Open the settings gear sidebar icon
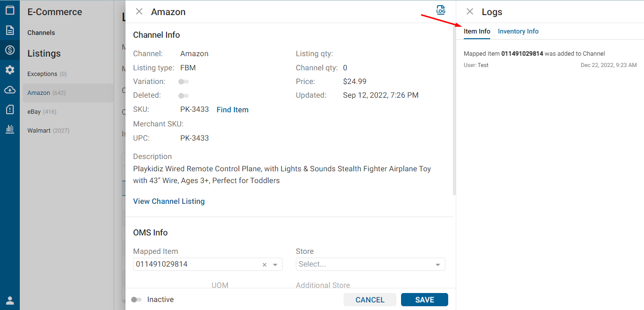This screenshot has width=644, height=310. tap(10, 70)
